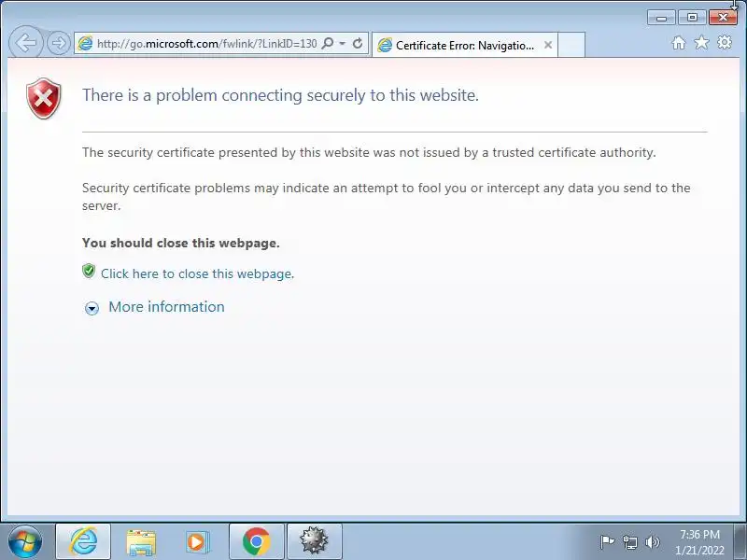The image size is (747, 560).
Task: Select text "You should close this webpage."
Action: [x=180, y=243]
